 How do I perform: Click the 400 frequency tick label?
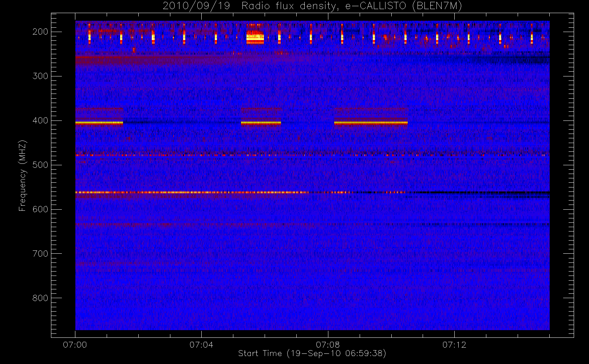coord(40,120)
